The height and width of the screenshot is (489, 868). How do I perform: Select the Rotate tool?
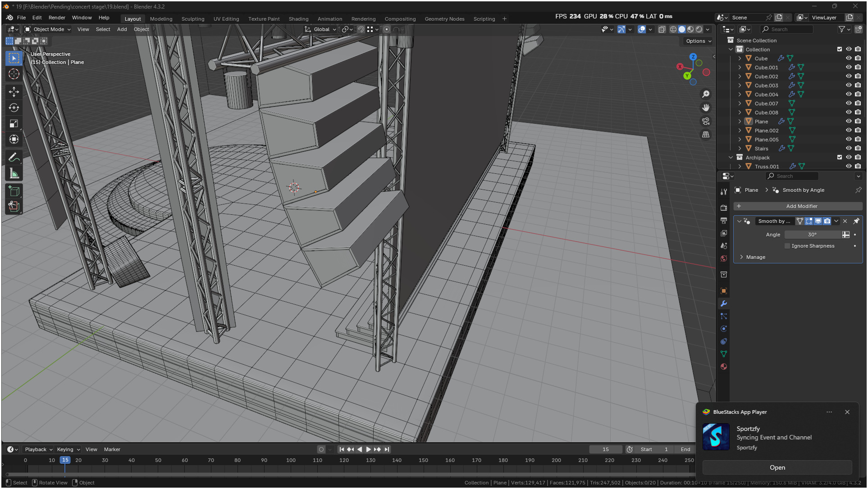click(14, 108)
